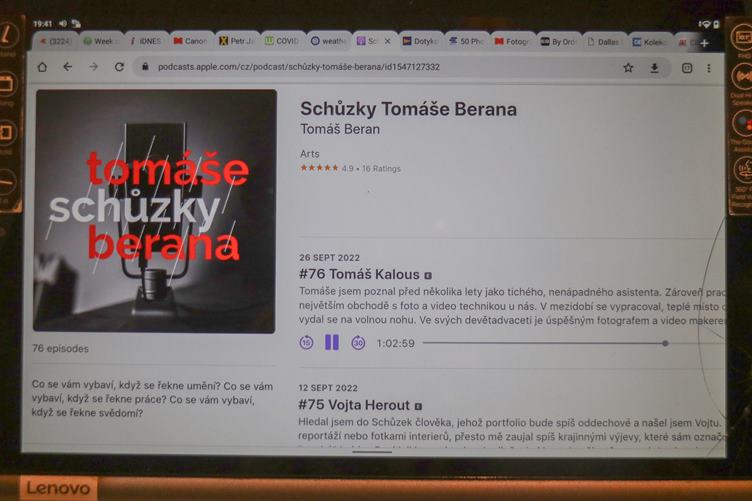Navigate forward in browser

(x=94, y=67)
